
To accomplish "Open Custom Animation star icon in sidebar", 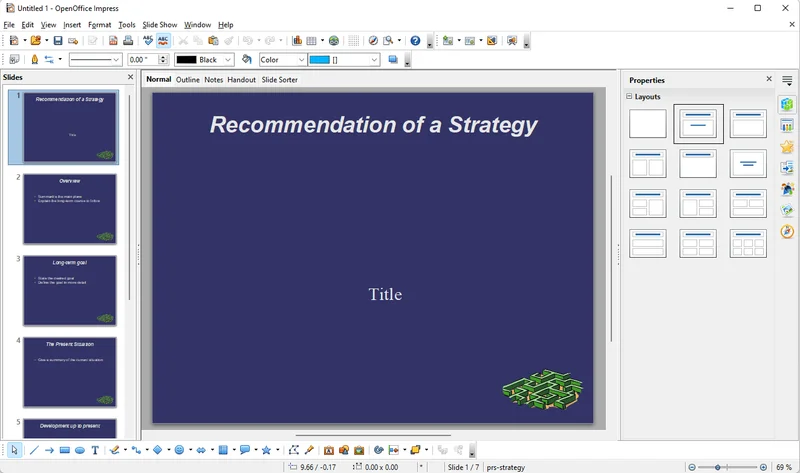I will tap(788, 147).
